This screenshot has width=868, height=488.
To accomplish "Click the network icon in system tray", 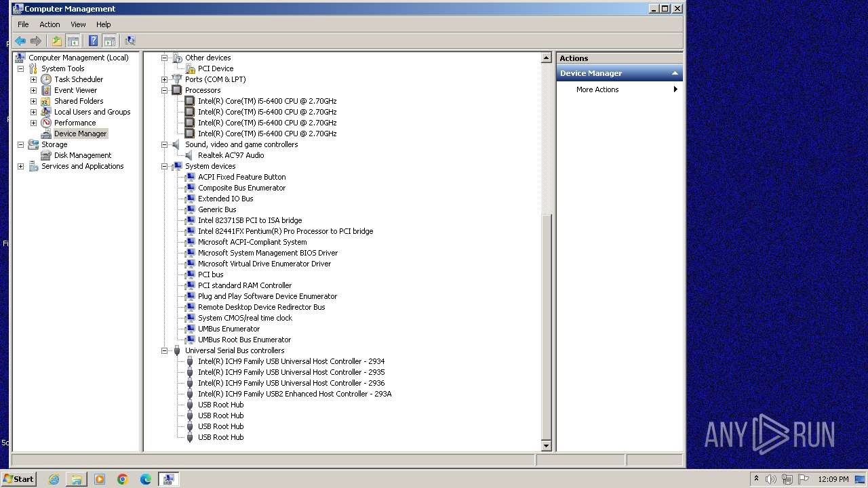I will (787, 479).
